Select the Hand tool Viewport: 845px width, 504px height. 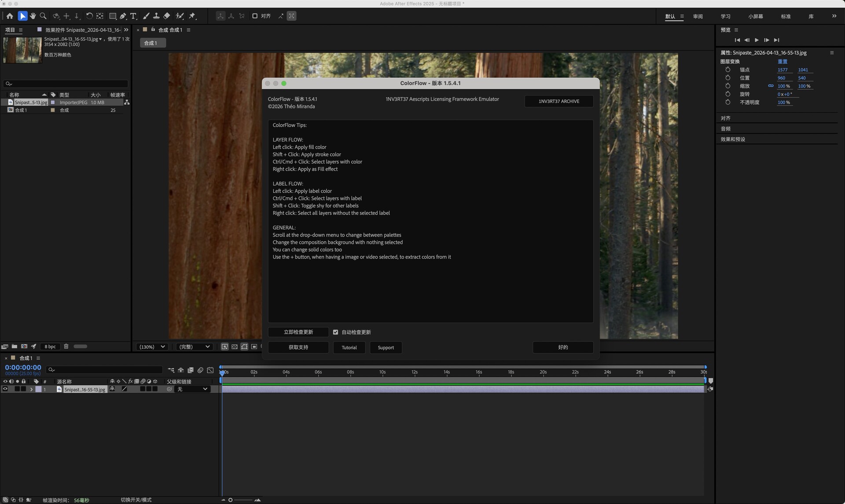pos(33,16)
